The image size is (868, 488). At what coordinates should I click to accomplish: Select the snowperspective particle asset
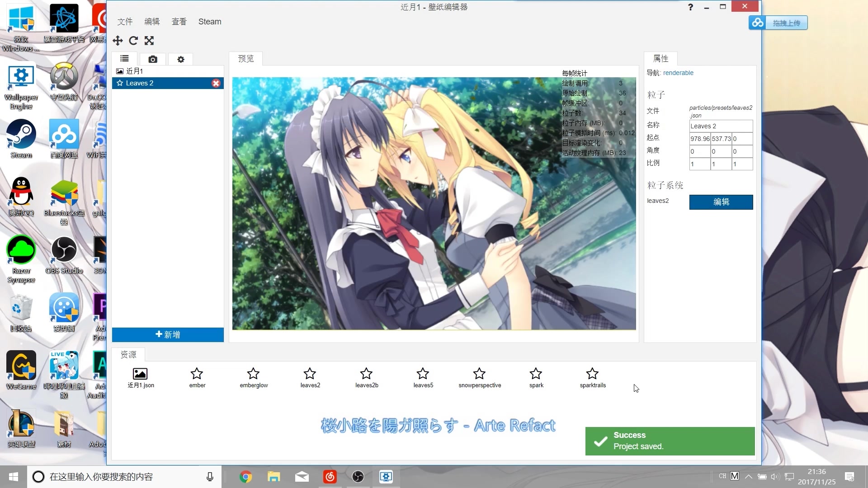tap(480, 378)
